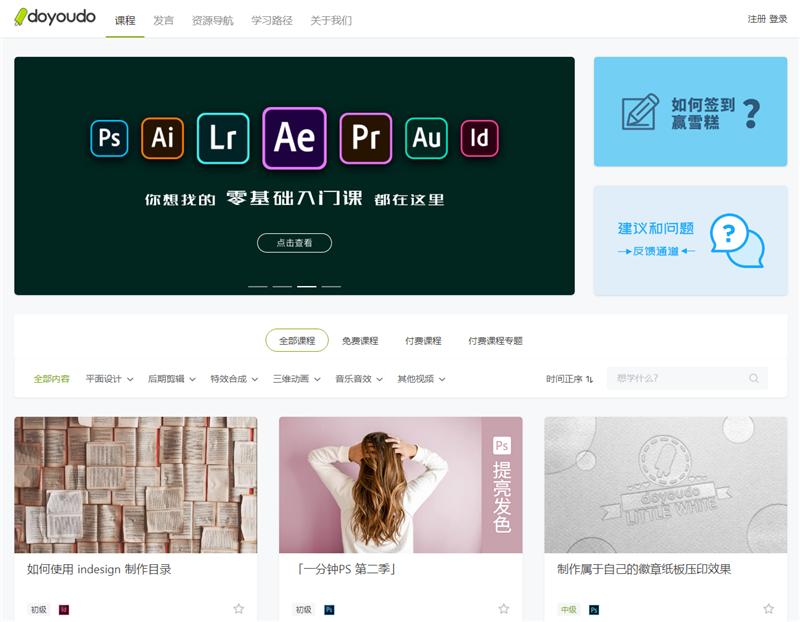
Task: Click the 点击查看 button in the banner
Action: click(296, 243)
